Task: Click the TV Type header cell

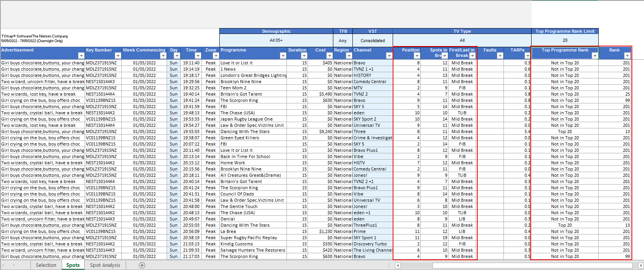Action: [x=462, y=31]
